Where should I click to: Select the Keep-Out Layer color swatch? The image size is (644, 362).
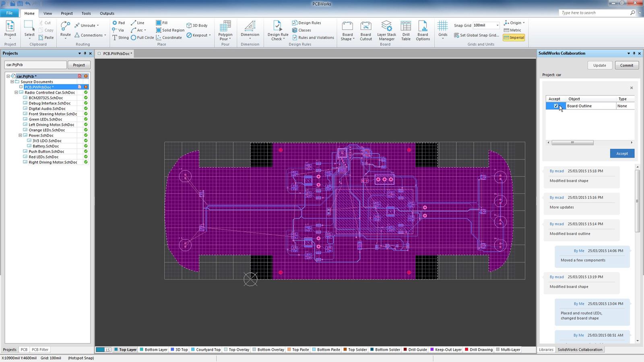(x=431, y=349)
